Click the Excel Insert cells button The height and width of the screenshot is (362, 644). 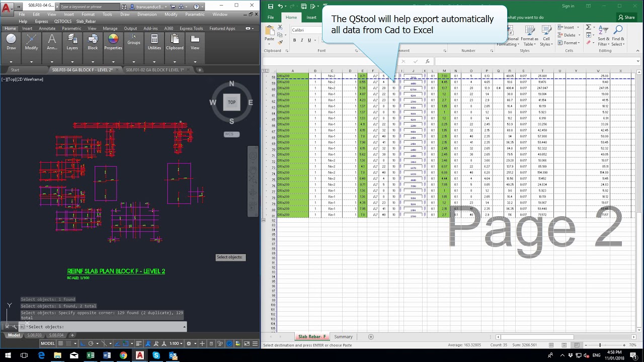pos(569,27)
